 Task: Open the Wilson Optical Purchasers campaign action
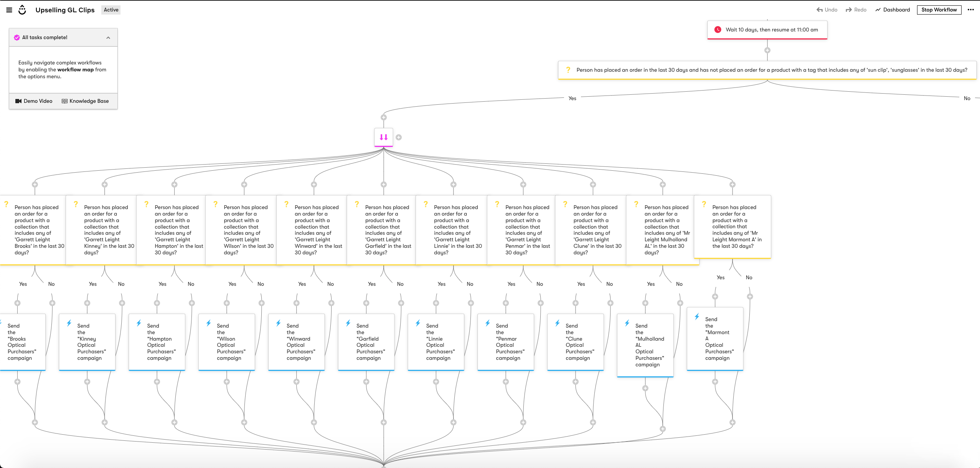point(227,342)
